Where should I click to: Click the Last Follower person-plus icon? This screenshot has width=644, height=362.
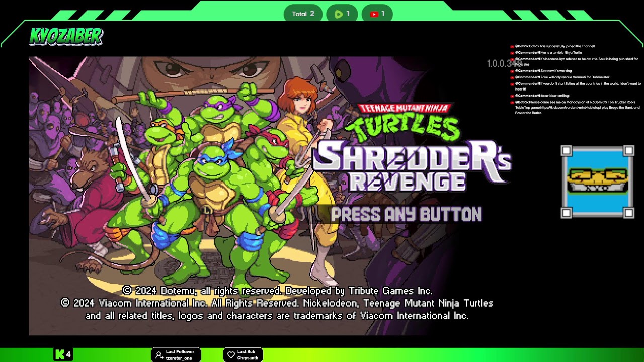coord(159,355)
